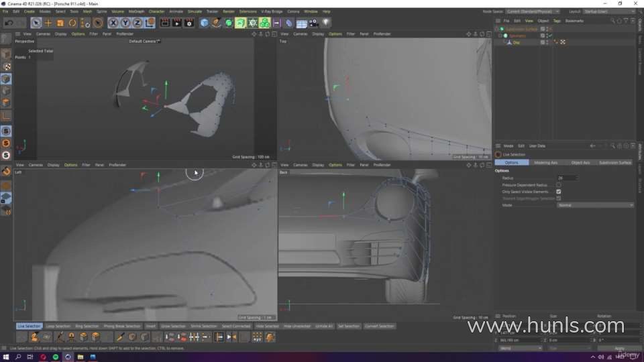Open Perspective viewport Filter menu
644x362 pixels.
(x=93, y=34)
